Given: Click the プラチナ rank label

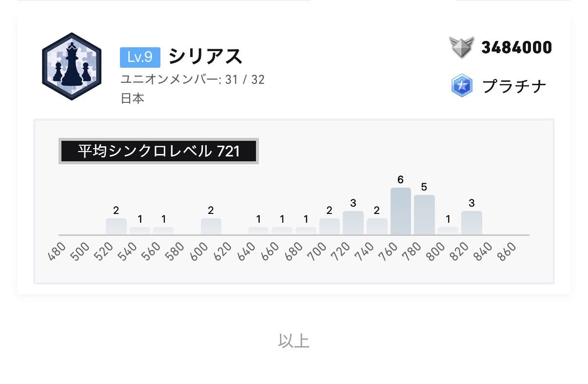Looking at the screenshot, I should click(x=514, y=86).
